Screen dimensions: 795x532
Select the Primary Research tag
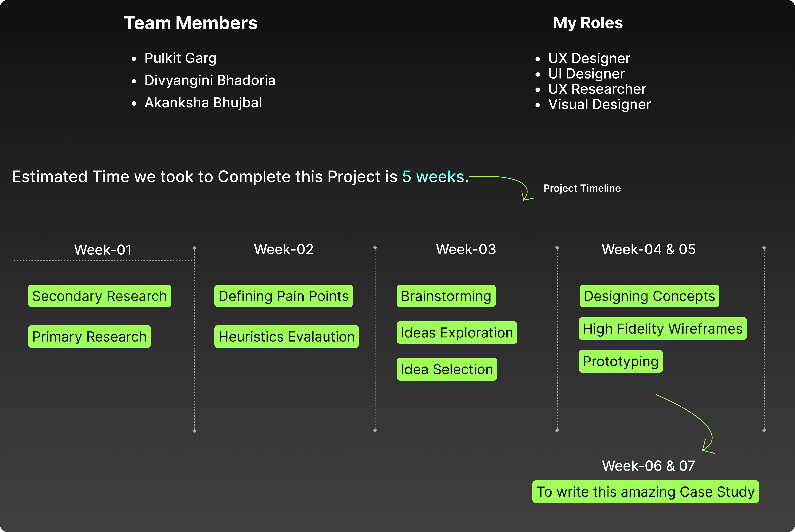coord(89,337)
